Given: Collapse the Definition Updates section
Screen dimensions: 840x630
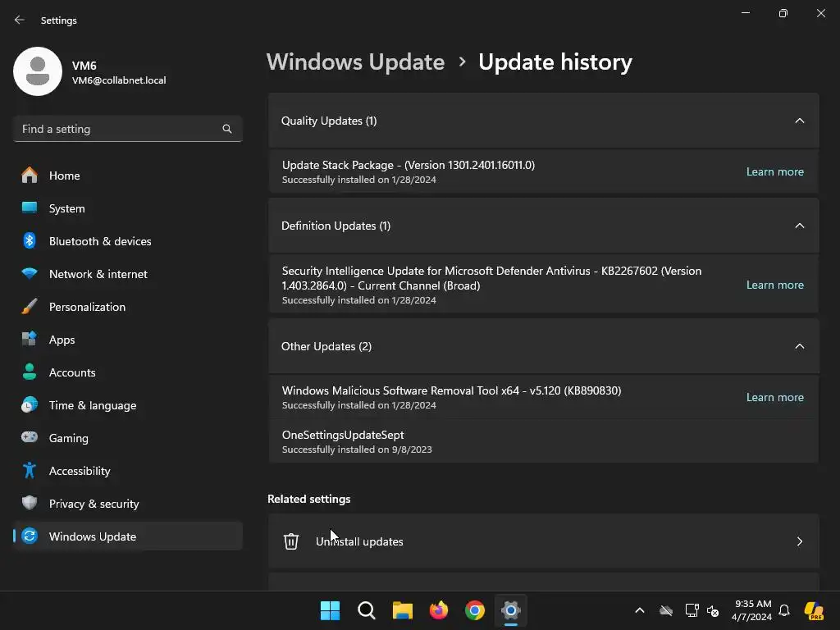Looking at the screenshot, I should (799, 226).
